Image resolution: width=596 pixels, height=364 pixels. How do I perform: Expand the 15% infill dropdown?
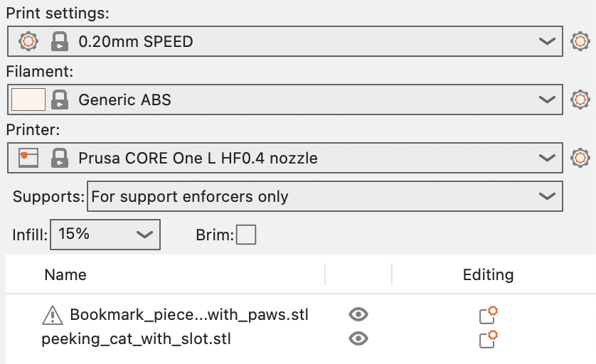coord(144,235)
